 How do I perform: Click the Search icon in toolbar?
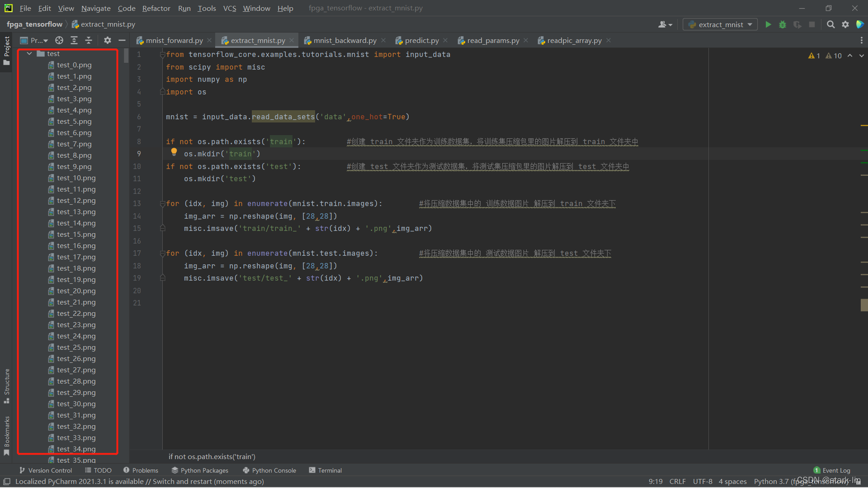coord(830,24)
